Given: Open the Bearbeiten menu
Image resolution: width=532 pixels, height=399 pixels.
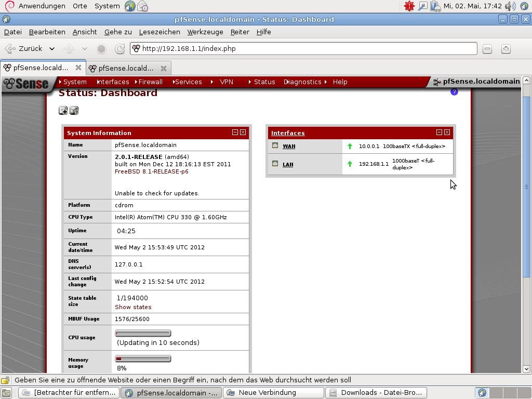Looking at the screenshot, I should pyautogui.click(x=47, y=32).
